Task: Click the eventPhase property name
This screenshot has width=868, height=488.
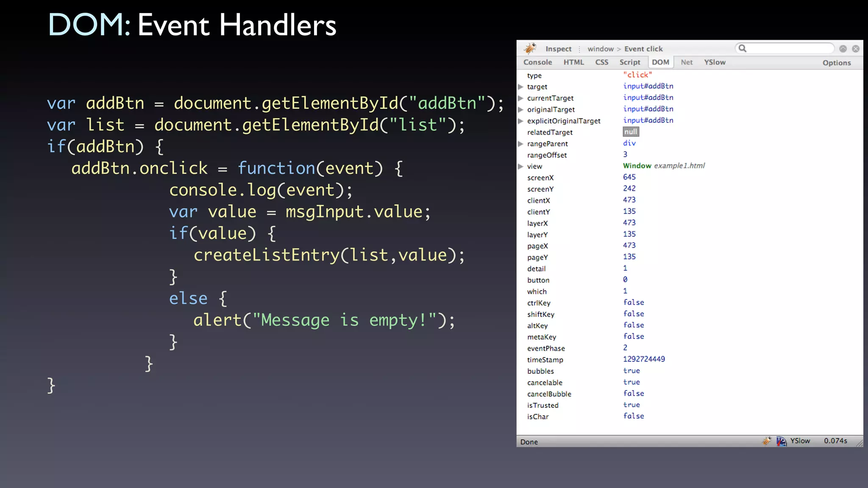Action: pyautogui.click(x=546, y=348)
